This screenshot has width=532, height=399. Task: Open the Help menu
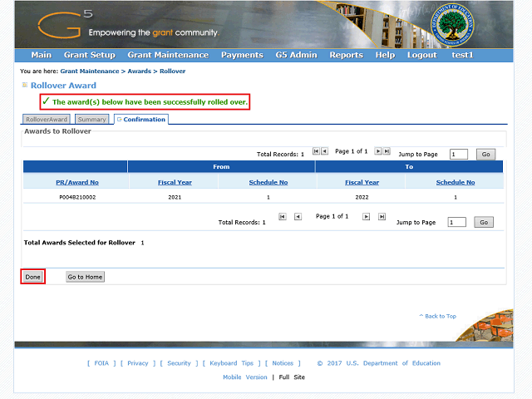(x=385, y=55)
